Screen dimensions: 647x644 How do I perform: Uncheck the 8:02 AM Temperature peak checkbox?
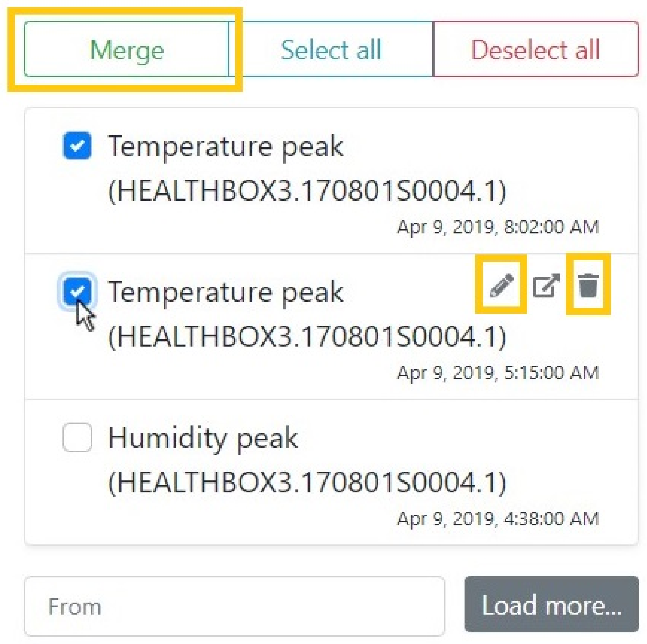point(77,145)
